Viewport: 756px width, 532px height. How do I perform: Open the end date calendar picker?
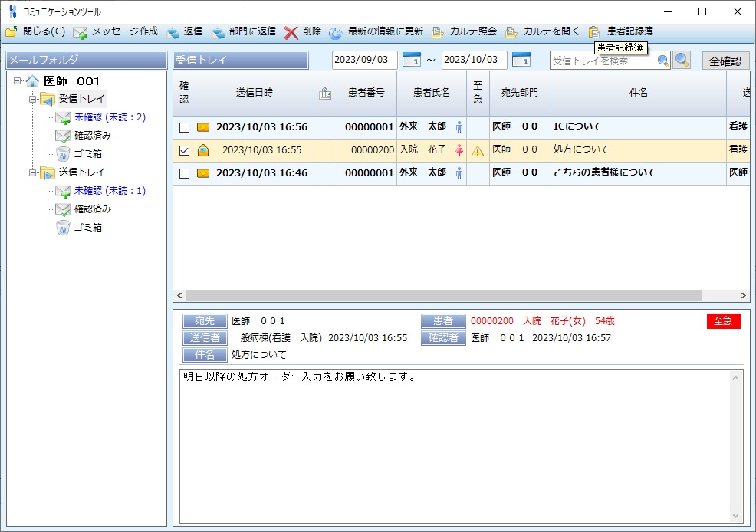[521, 60]
